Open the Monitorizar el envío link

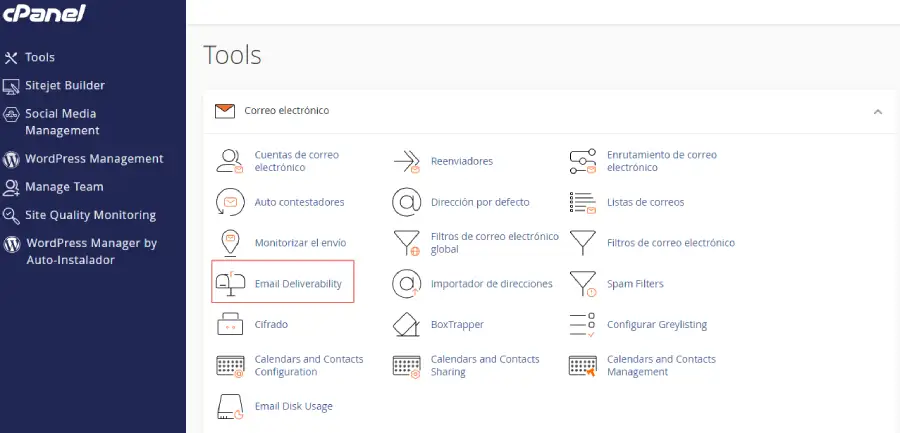(300, 243)
